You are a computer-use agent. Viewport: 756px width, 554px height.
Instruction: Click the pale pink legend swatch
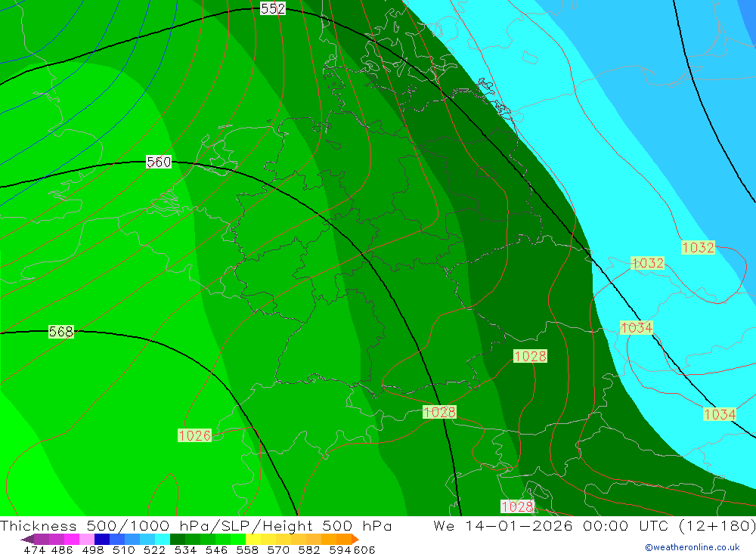(x=87, y=539)
